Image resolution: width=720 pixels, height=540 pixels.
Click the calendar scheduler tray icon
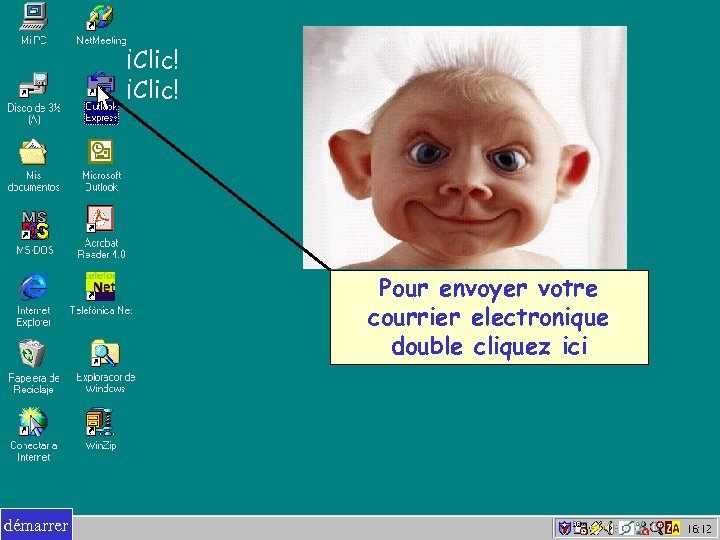(580, 528)
